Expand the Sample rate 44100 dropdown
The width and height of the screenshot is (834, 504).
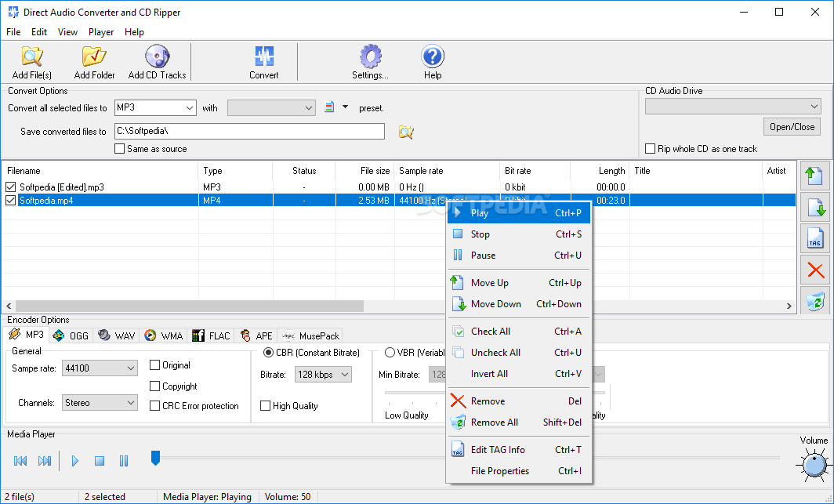(100, 368)
